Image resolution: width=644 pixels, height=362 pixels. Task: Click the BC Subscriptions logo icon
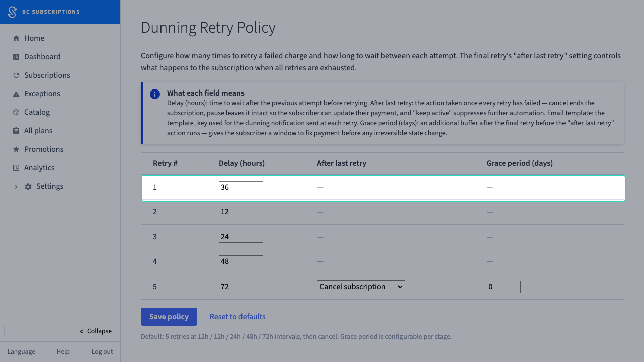(x=12, y=12)
